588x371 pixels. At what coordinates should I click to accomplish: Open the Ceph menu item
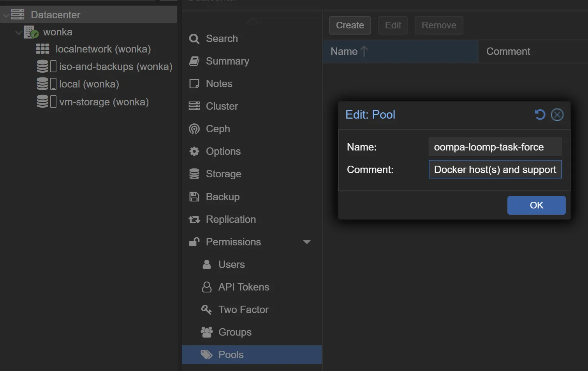click(252, 129)
